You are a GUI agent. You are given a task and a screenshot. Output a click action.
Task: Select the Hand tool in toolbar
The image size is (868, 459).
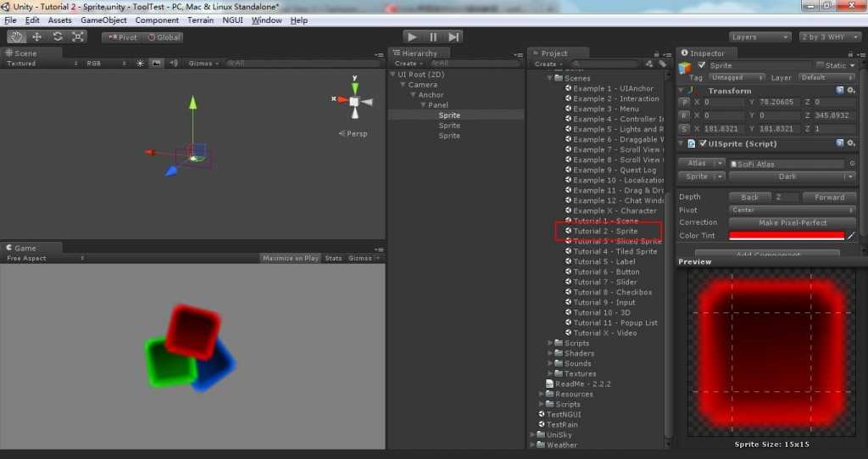point(16,37)
